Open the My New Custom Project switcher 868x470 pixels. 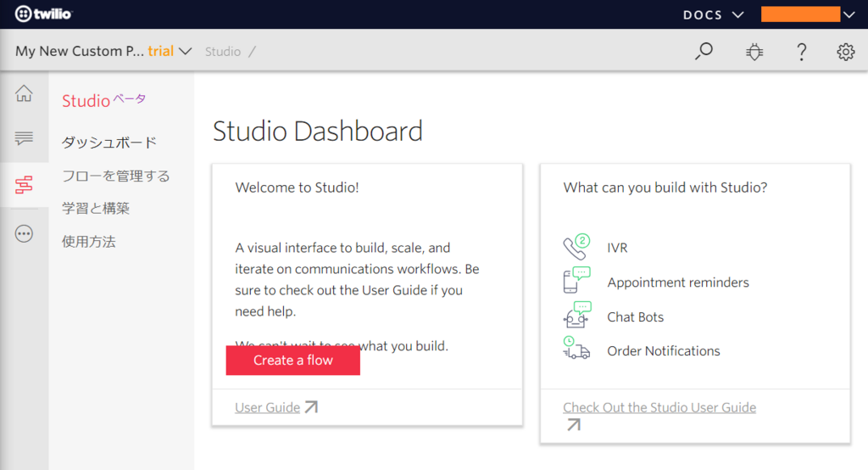[x=103, y=51]
